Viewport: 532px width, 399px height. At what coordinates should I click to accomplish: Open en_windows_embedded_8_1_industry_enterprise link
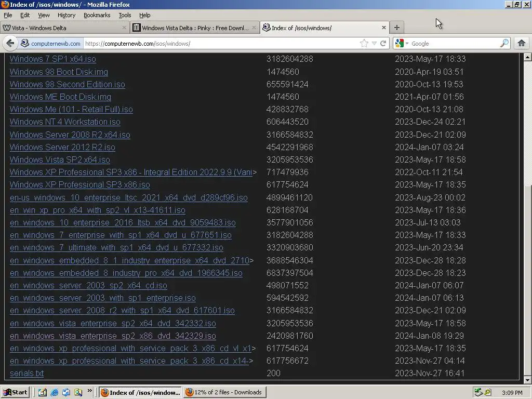[x=129, y=261]
